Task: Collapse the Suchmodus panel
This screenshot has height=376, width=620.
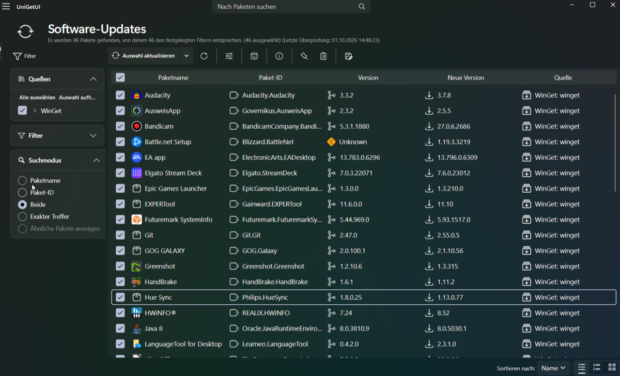Action: (x=96, y=161)
